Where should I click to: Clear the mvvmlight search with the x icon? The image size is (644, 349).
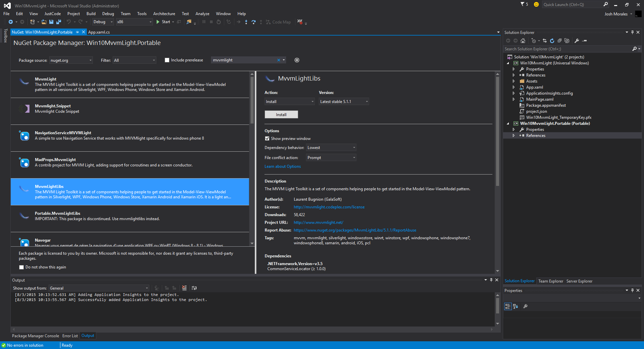pos(278,60)
